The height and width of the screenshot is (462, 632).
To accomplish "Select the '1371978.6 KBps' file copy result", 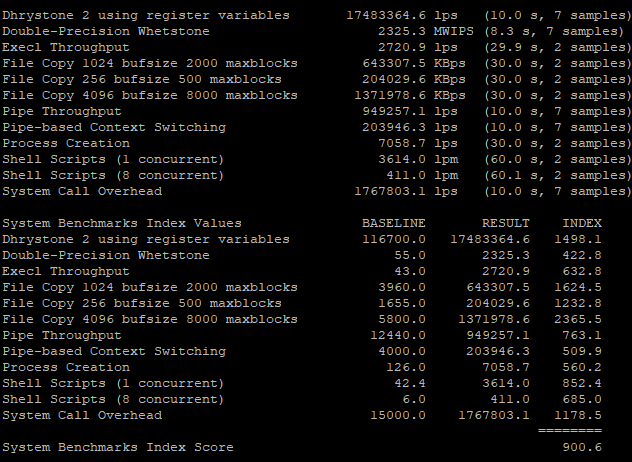I will coord(410,96).
